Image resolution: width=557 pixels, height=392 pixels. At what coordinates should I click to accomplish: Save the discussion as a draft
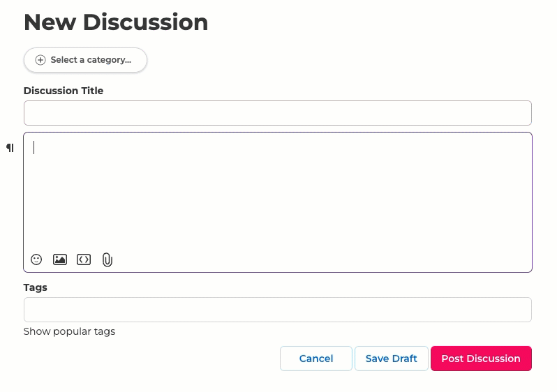coord(391,359)
